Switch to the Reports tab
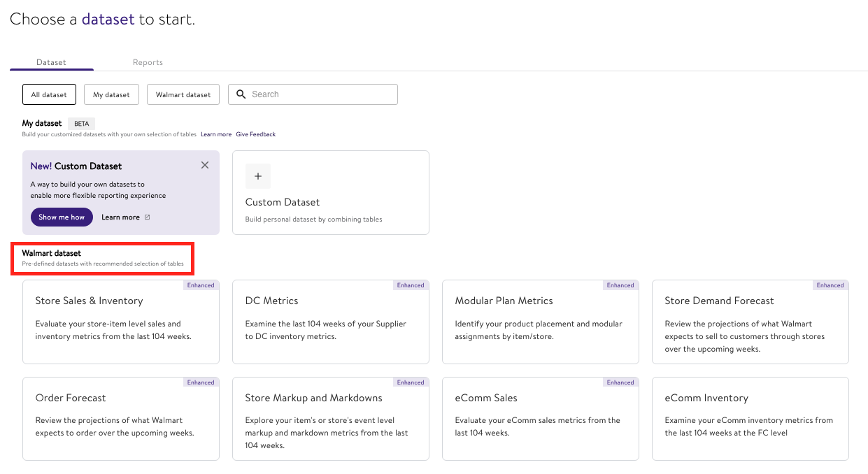Screen dimensions: 868x474 click(148, 62)
